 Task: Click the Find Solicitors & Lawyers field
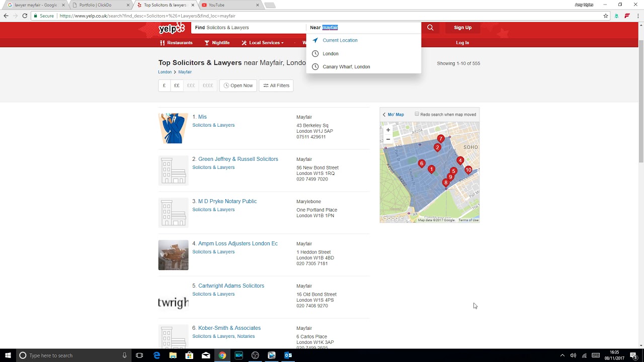click(249, 28)
